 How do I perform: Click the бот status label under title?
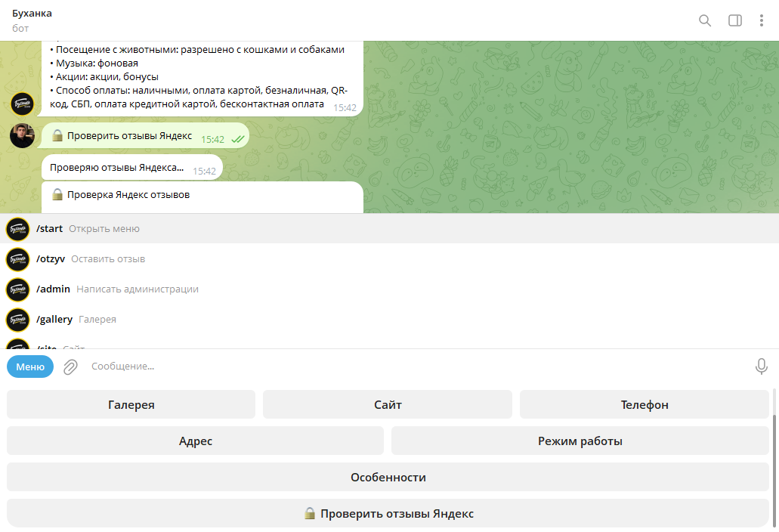click(20, 28)
